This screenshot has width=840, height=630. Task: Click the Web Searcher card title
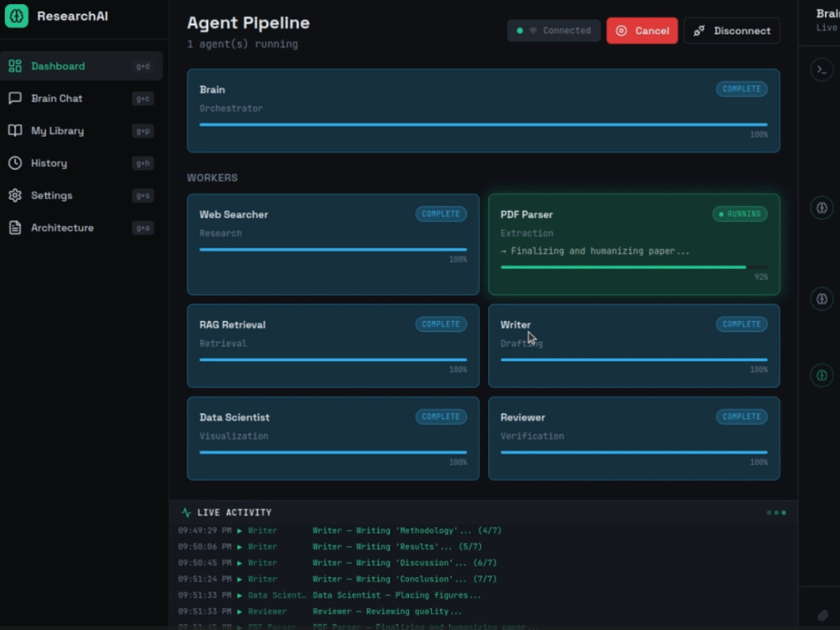tap(234, 214)
